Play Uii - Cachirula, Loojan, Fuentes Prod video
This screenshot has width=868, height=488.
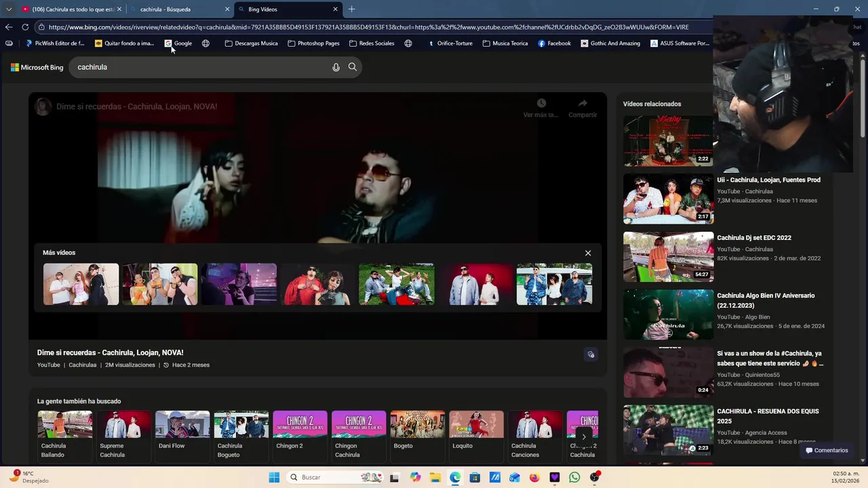668,199
